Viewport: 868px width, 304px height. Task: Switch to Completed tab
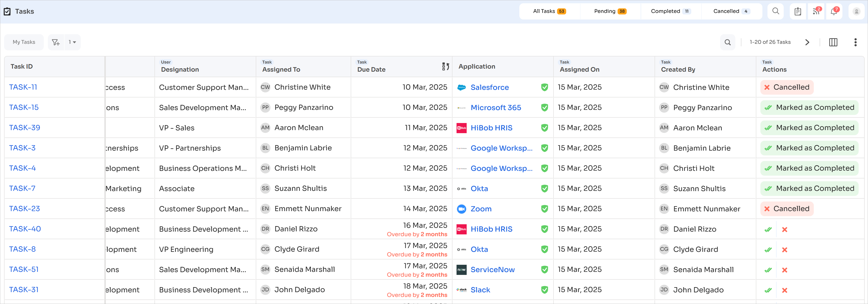pos(670,11)
